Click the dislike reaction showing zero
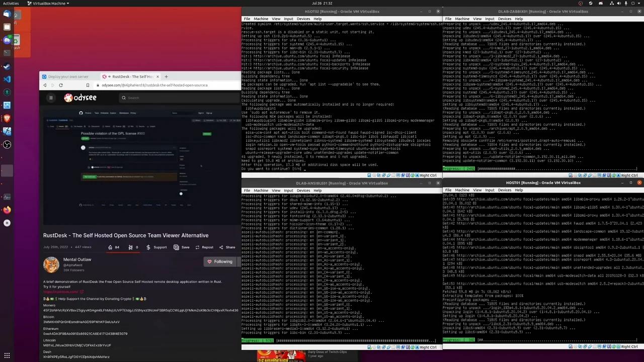This screenshot has height=362, width=644. click(x=131, y=247)
